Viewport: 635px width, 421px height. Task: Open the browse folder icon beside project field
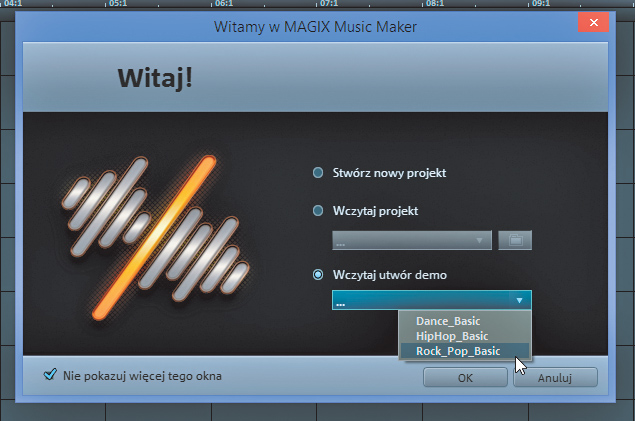tap(515, 241)
